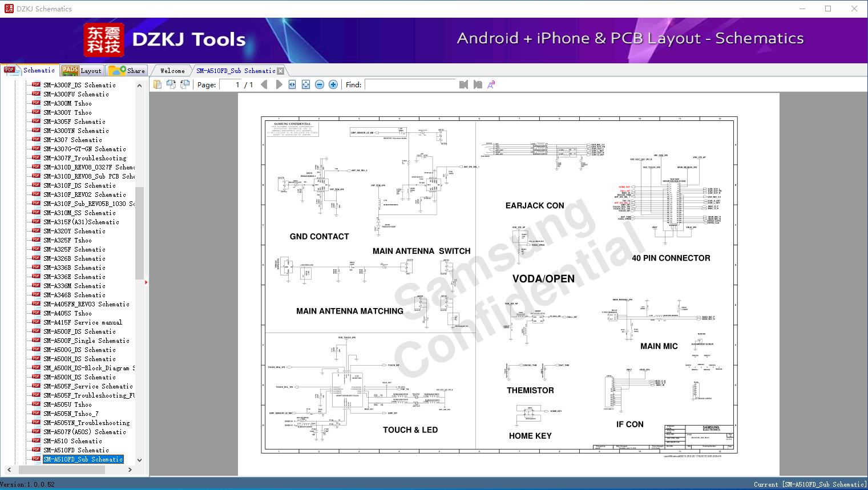Image resolution: width=868 pixels, height=490 pixels.
Task: Go to previous page arrow
Action: pyautogui.click(x=264, y=84)
